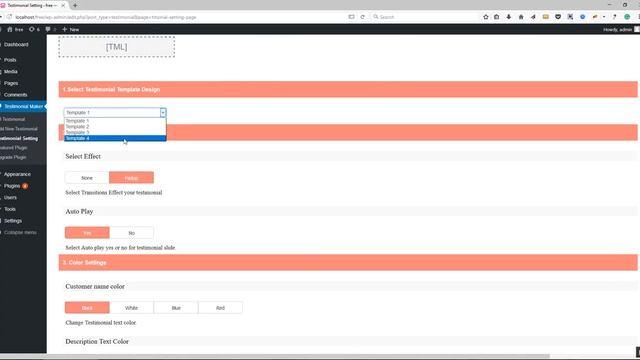Open the New content menu in admin bar
This screenshot has height=360, width=640.
71,29
